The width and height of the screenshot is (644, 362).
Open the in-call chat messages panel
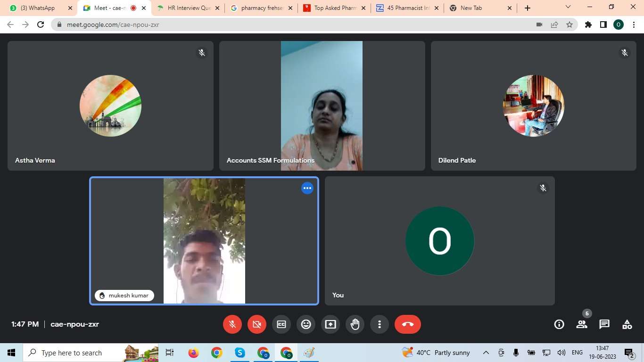[x=604, y=324]
